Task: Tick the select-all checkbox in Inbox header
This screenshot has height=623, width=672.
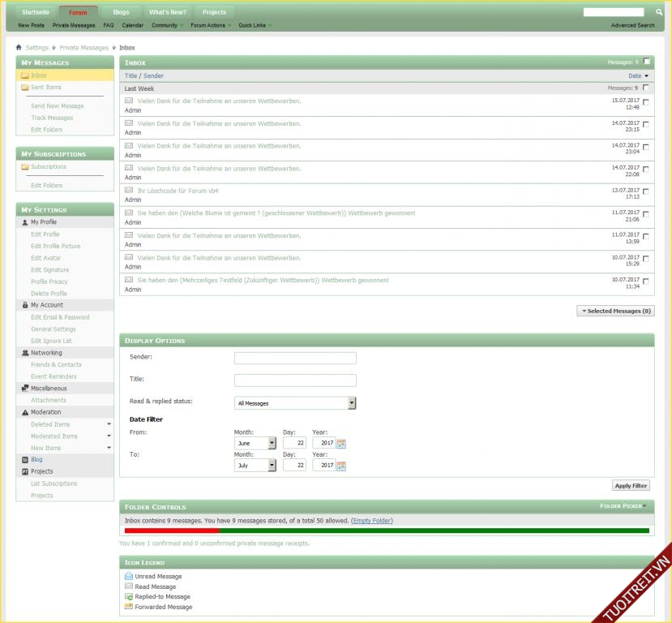Action: 646,62
